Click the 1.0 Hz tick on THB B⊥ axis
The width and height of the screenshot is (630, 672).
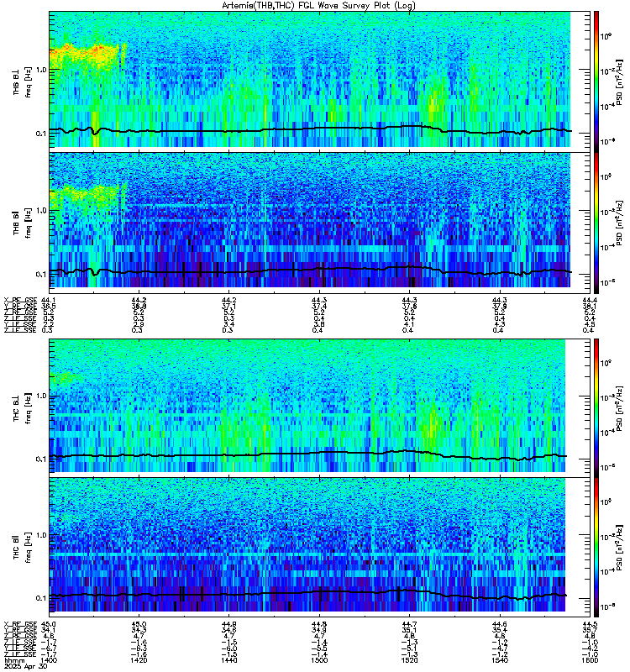click(41, 70)
